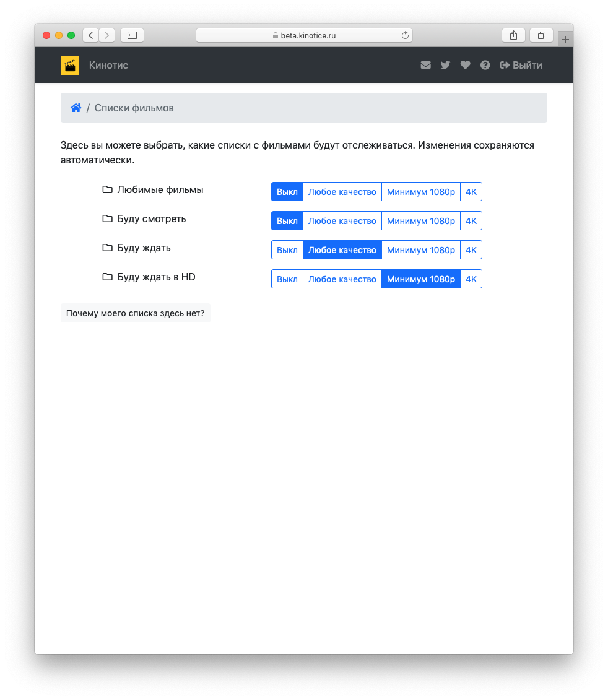Click the Буду смотреть list name

[x=152, y=218]
